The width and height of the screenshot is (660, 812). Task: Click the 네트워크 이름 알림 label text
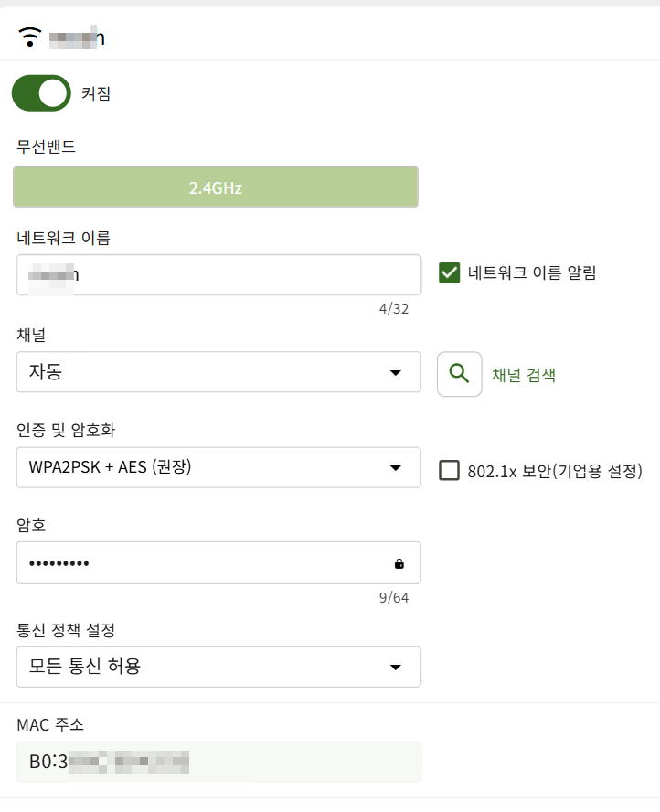(532, 272)
